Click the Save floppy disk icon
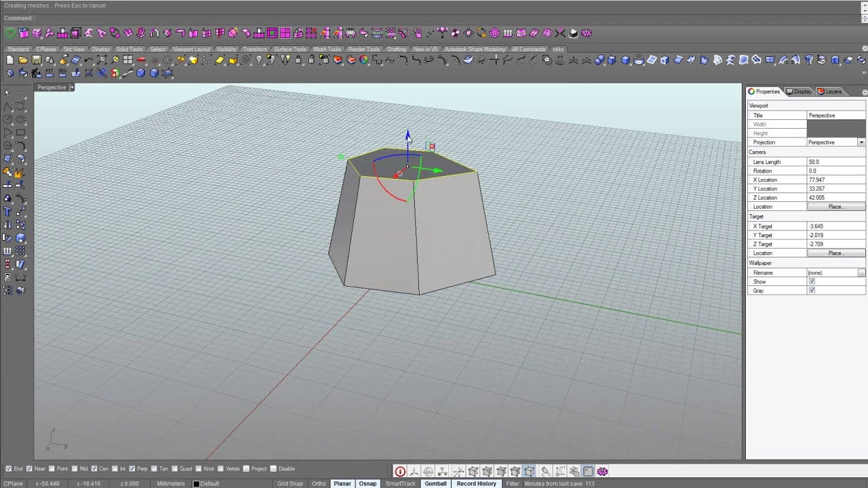The image size is (868, 488). (x=36, y=60)
